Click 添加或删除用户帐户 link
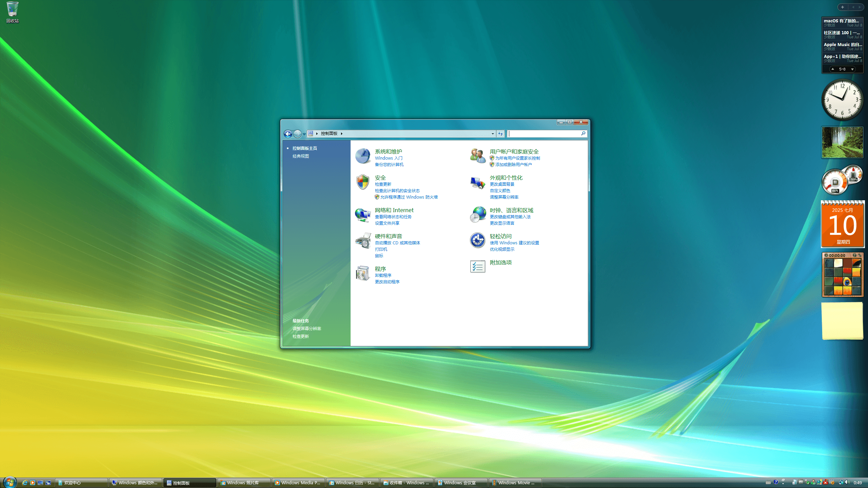Viewport: 868px width, 488px height. 513,165
